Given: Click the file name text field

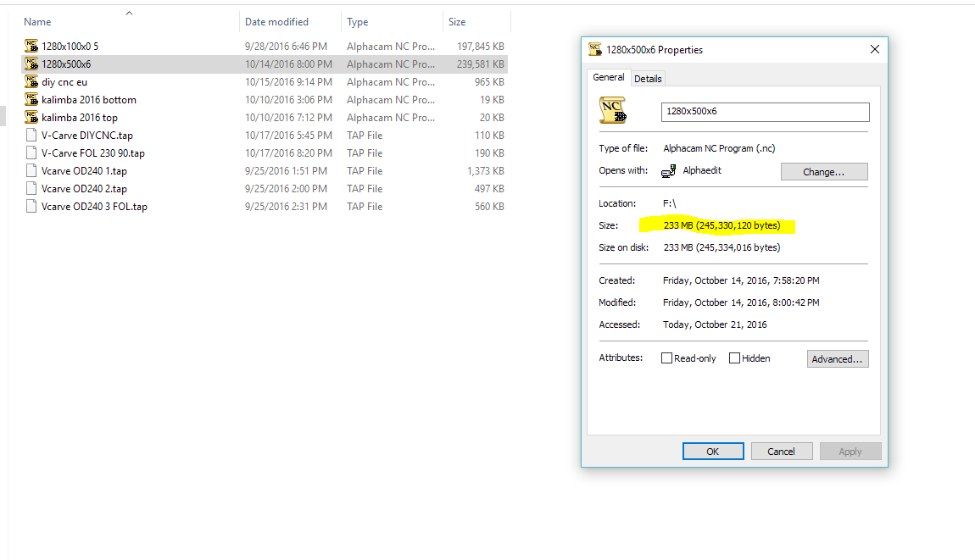Looking at the screenshot, I should [765, 112].
